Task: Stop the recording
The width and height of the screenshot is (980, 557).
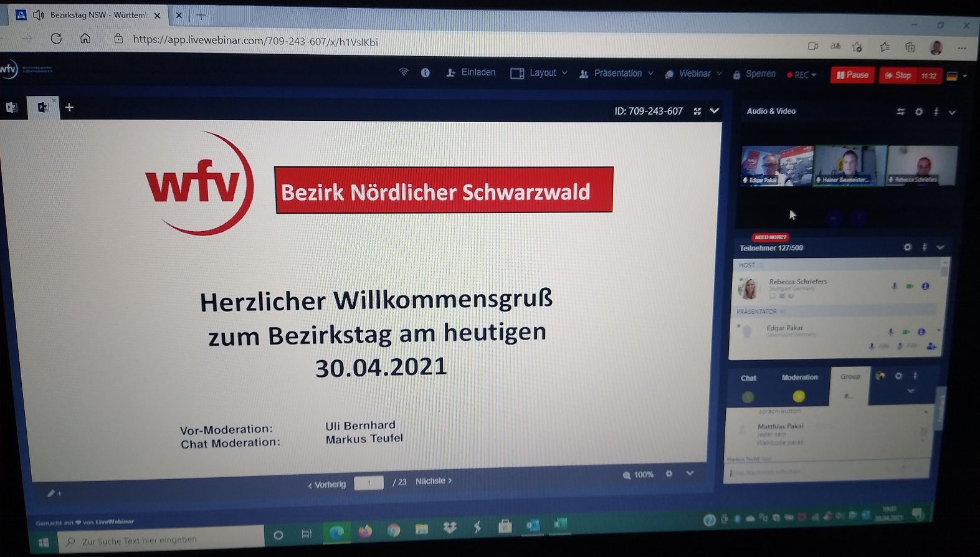Action: pyautogui.click(x=897, y=75)
